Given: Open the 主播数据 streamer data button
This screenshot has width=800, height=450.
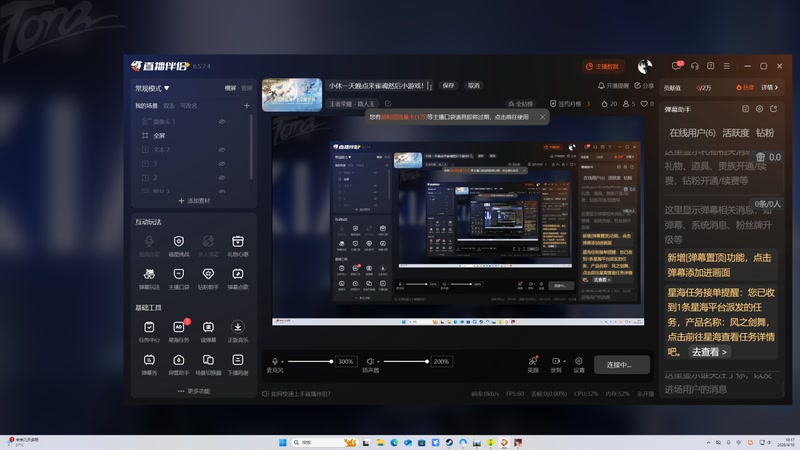Looking at the screenshot, I should pos(604,66).
